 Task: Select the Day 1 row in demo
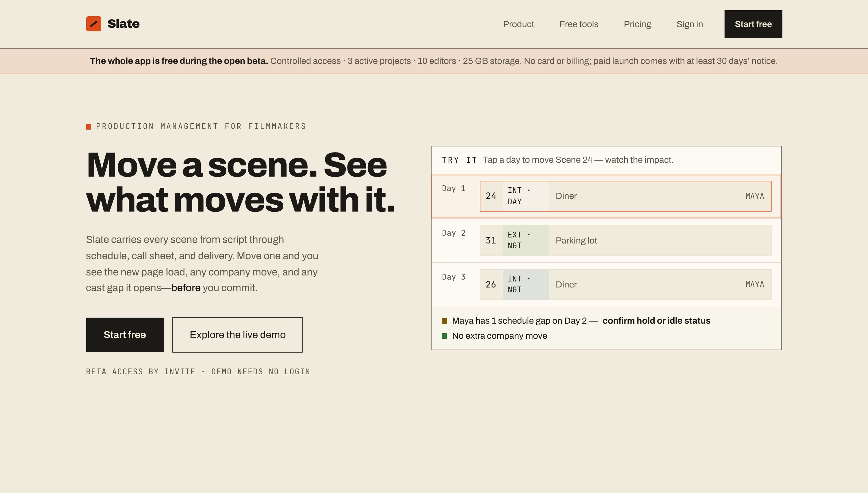(x=606, y=196)
